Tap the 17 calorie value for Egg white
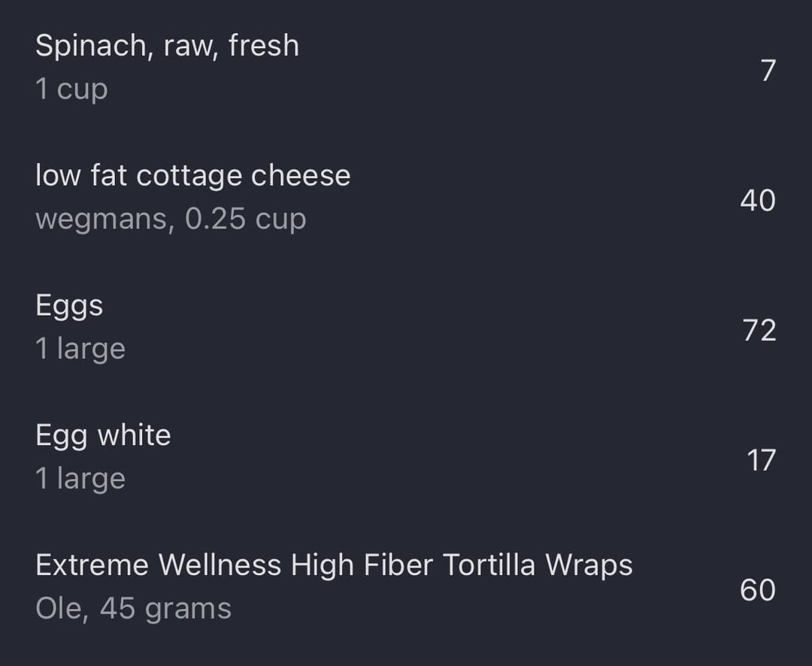This screenshot has height=666, width=812. tap(761, 460)
